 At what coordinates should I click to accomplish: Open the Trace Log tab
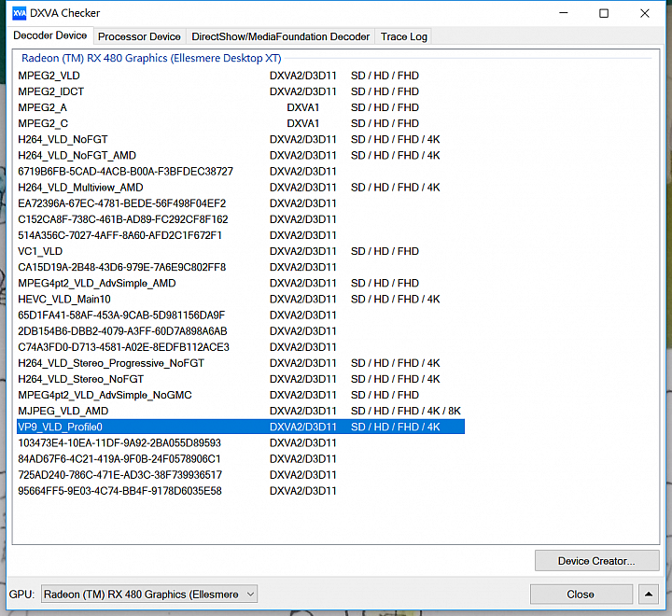click(x=404, y=36)
